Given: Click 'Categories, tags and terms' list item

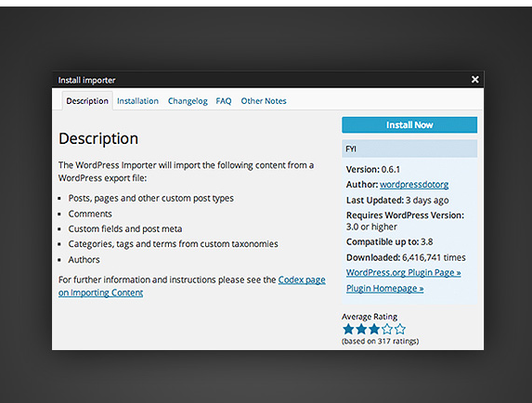Looking at the screenshot, I should 173,244.
